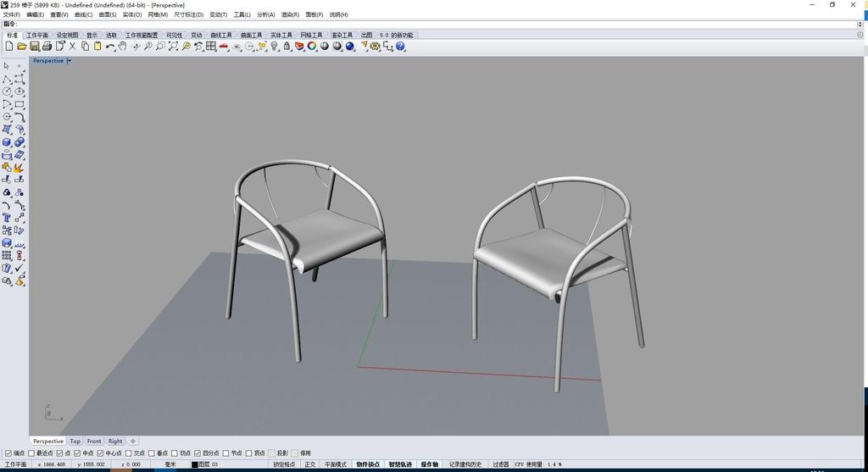Toggle the 节点 Knot osnap checkbox
The width and height of the screenshot is (868, 472).
click(x=225, y=453)
